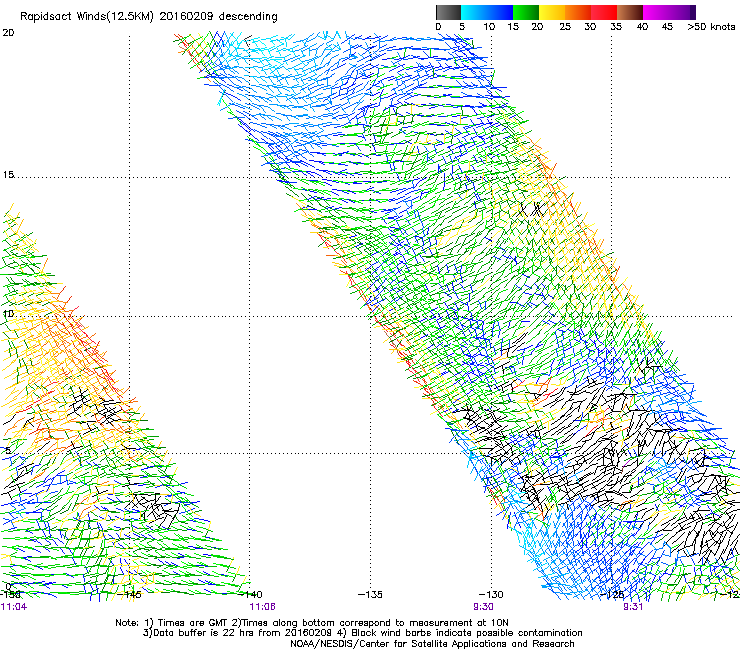Click longitude label '-140' on bottom axis
This screenshot has height=650, width=740.
click(251, 594)
